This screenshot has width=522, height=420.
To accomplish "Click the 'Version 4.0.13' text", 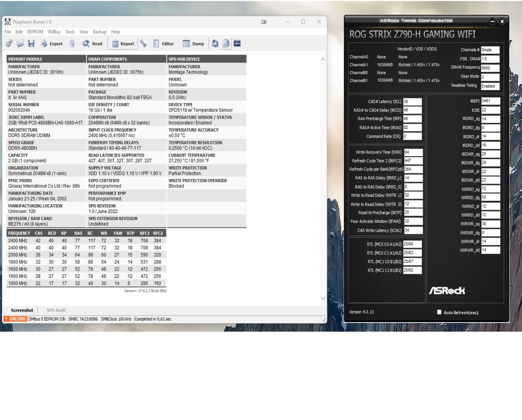I will 361,312.
